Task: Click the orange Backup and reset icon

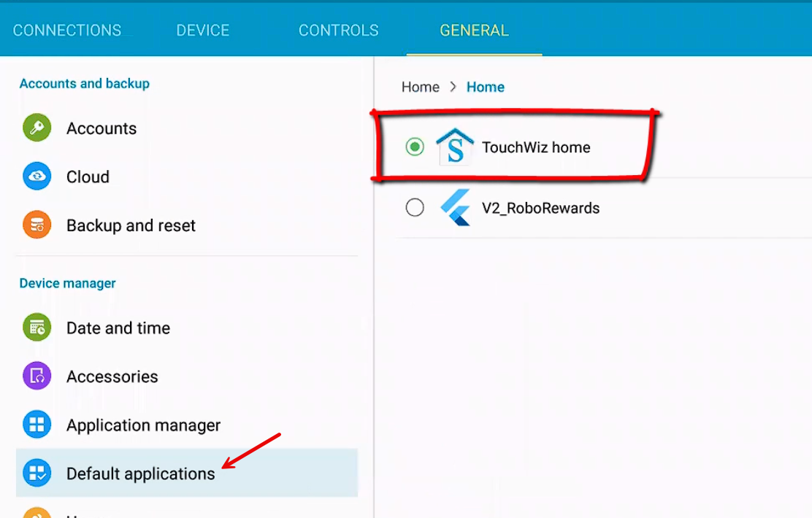Action: [37, 225]
